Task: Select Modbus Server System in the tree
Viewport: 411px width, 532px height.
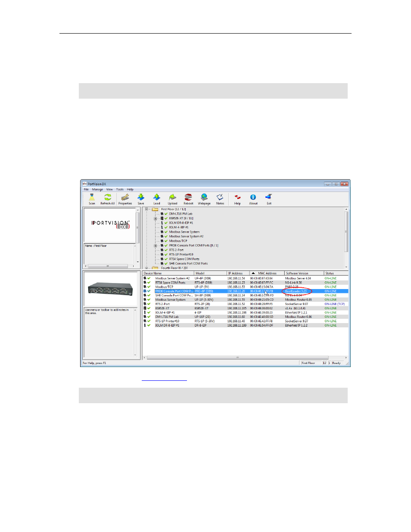Action: 184,232
